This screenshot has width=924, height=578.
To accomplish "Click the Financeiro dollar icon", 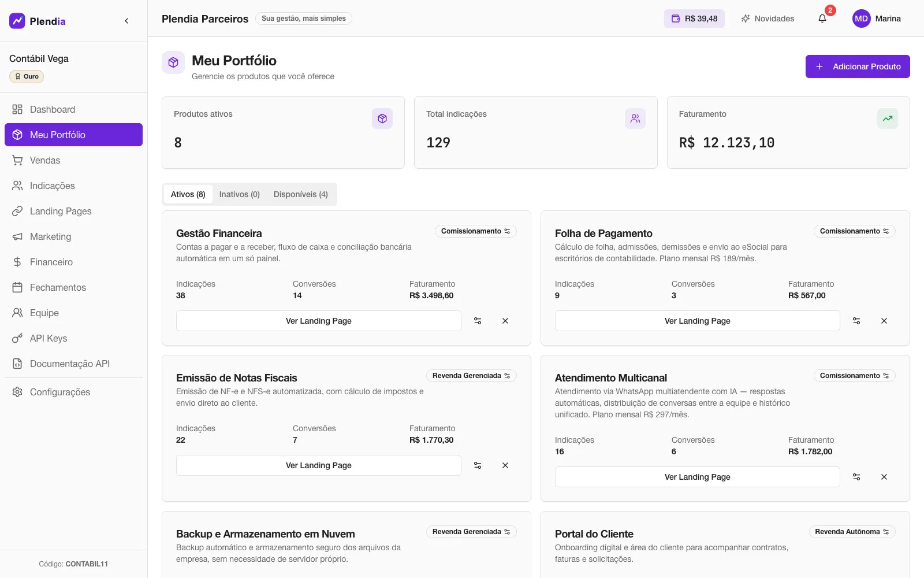I will [17, 262].
